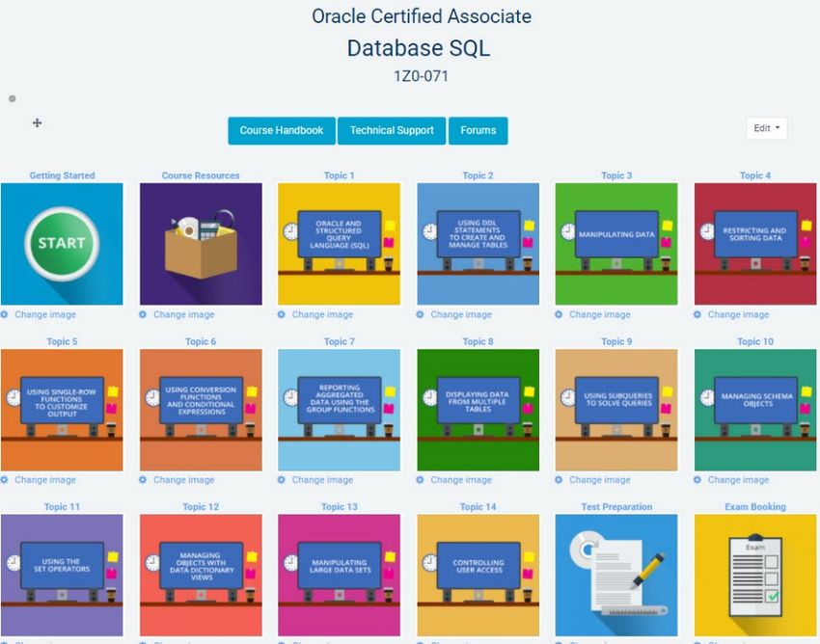Click the Change image gear under Topic 5
The width and height of the screenshot is (820, 644).
(x=4, y=480)
